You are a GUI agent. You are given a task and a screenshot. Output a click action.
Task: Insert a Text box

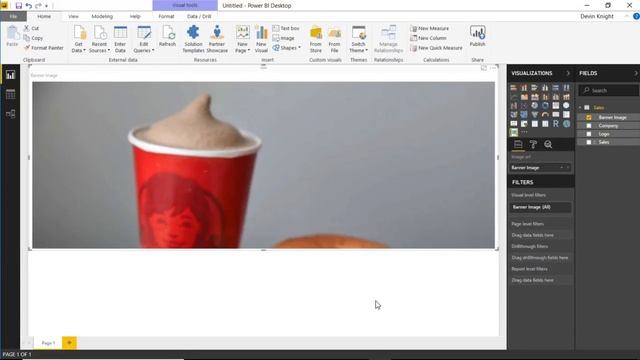pos(286,28)
